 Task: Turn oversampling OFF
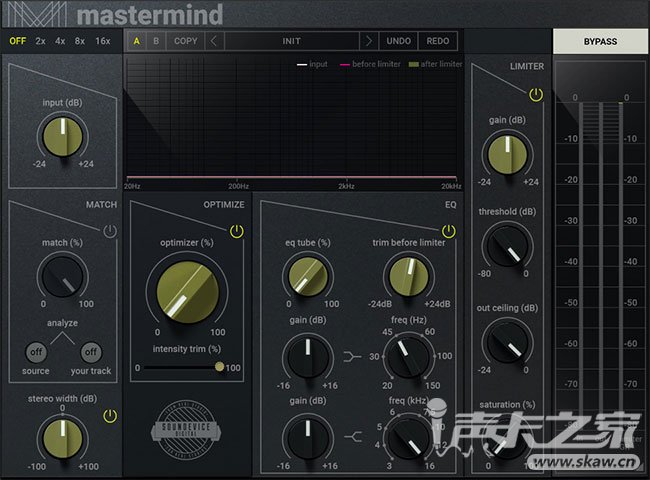tap(17, 41)
